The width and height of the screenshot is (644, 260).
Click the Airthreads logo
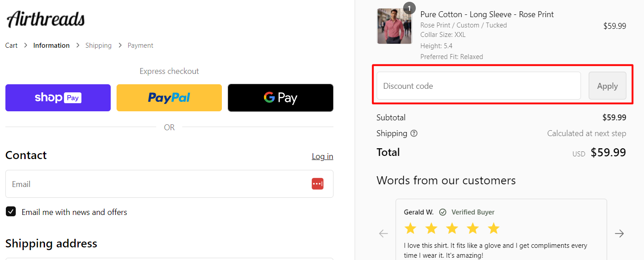point(45,19)
